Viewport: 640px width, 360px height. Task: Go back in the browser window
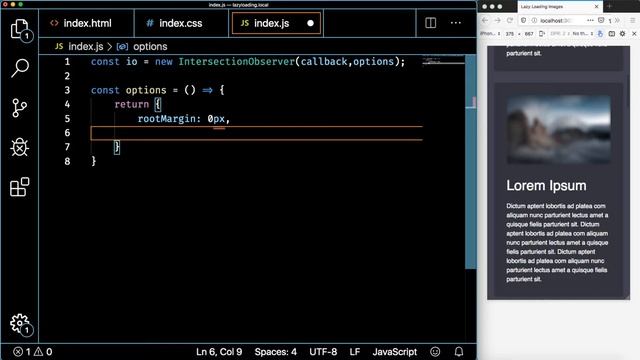tap(485, 20)
